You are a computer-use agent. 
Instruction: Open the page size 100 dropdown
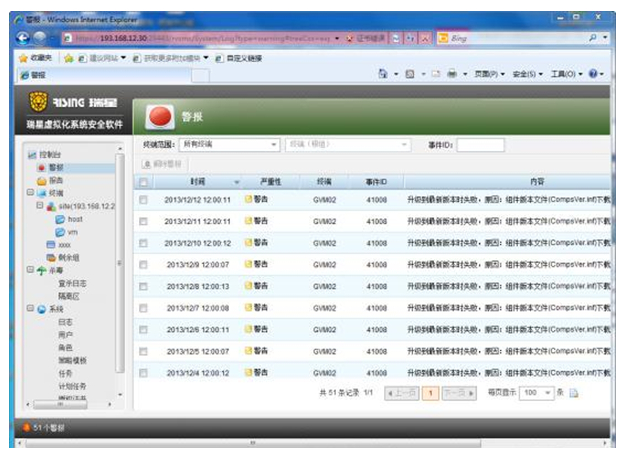pyautogui.click(x=534, y=393)
